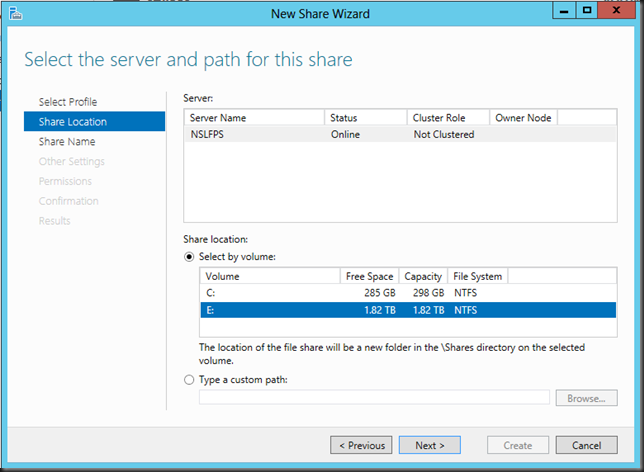Click the wizard icon in the title bar

[15, 14]
